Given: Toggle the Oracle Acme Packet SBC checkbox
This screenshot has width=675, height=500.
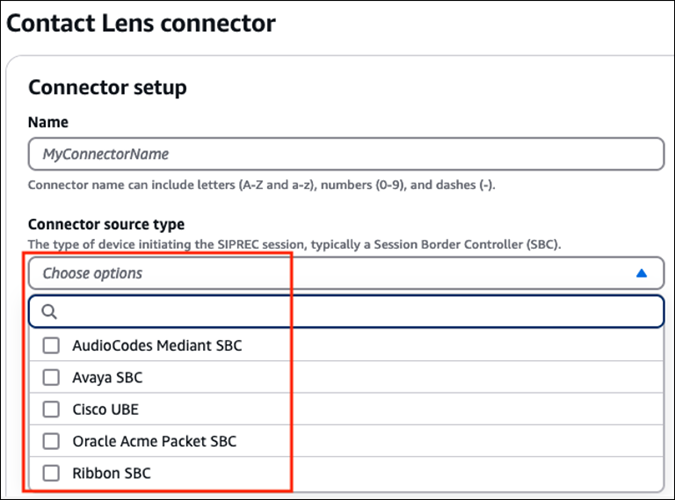Looking at the screenshot, I should point(52,441).
